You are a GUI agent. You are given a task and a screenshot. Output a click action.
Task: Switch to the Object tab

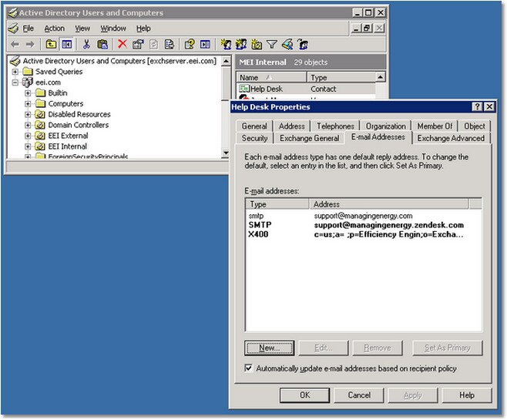475,126
